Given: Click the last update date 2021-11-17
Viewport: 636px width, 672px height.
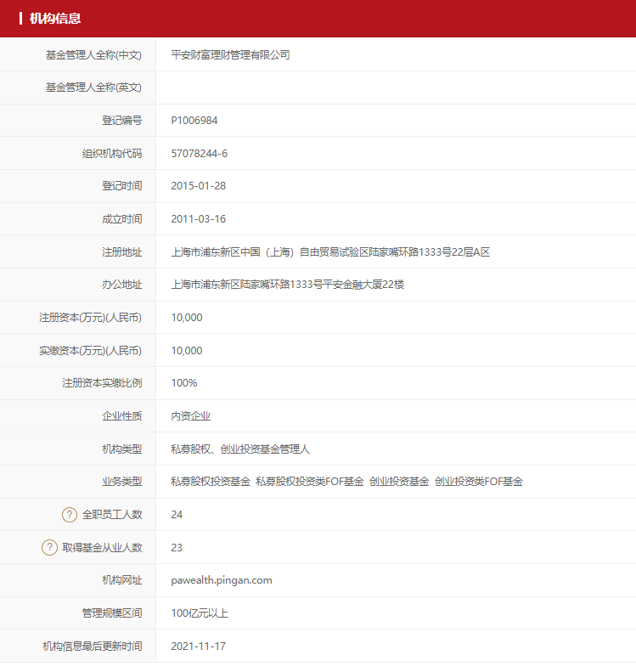Looking at the screenshot, I should (x=199, y=647).
